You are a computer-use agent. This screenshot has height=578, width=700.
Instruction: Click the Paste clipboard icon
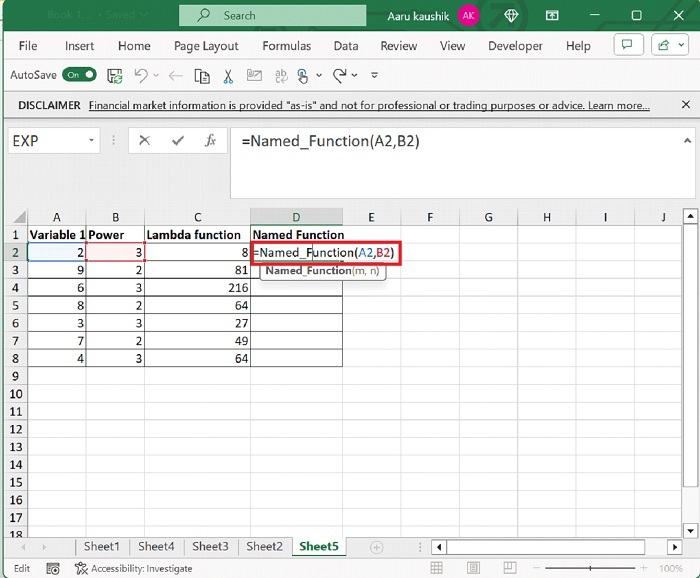pyautogui.click(x=202, y=76)
